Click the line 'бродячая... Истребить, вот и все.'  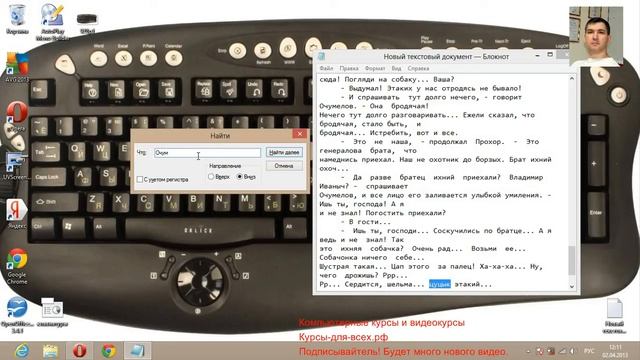tap(389, 133)
